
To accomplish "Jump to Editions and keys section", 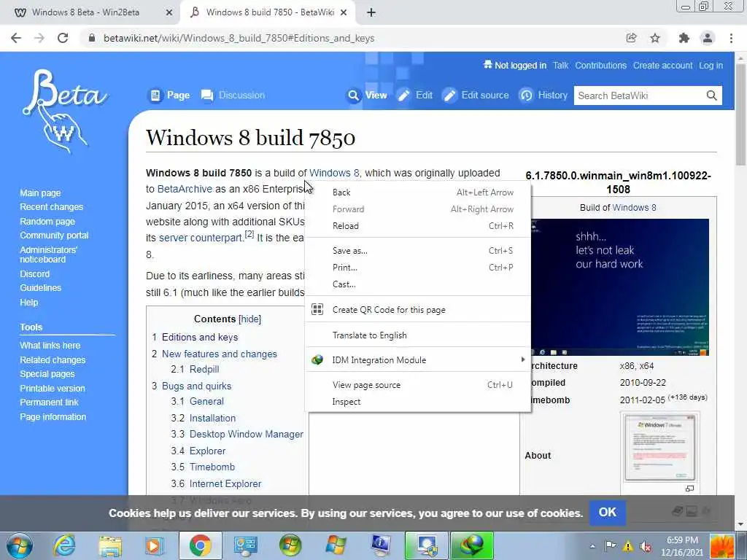I will pos(200,337).
